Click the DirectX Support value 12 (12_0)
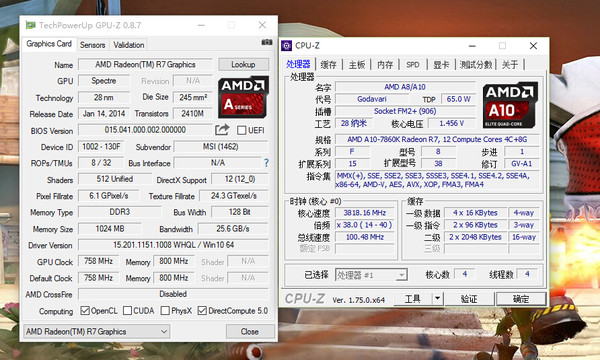Viewport: 600px width, 360px height. click(240, 179)
